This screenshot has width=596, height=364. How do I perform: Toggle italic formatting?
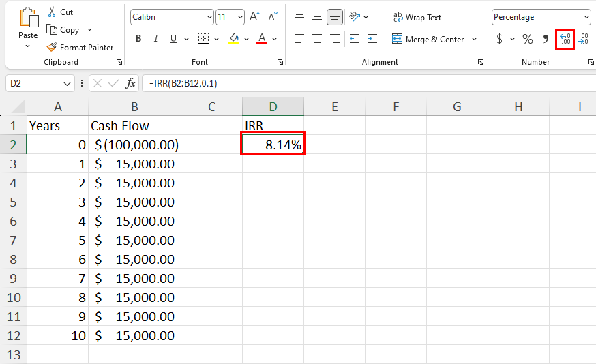[x=156, y=38]
